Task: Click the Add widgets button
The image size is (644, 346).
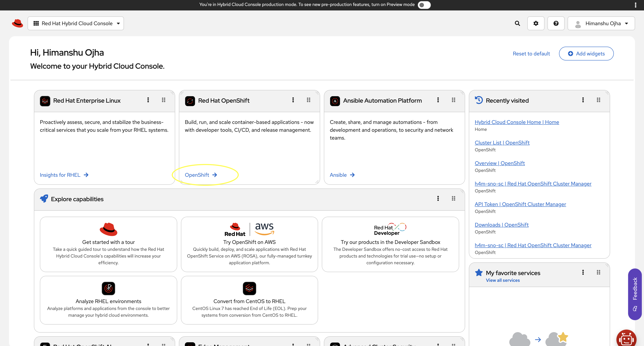Action: coord(586,53)
